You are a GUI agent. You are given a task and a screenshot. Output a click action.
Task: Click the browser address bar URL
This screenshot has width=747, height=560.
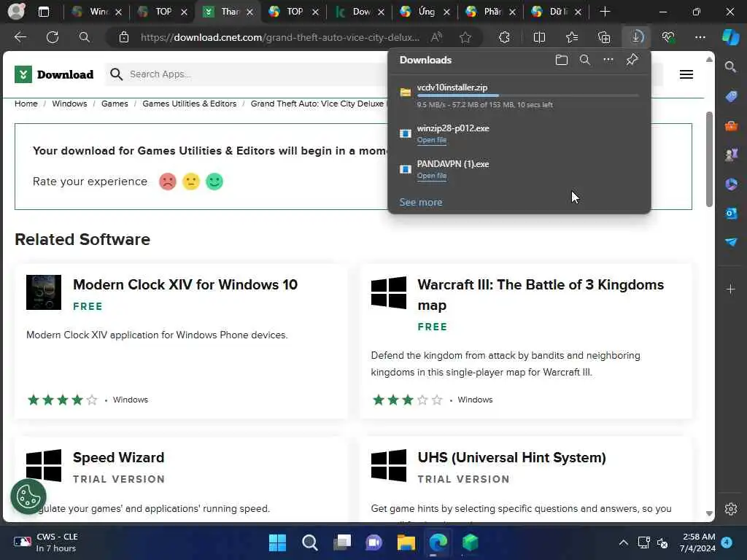click(279, 37)
